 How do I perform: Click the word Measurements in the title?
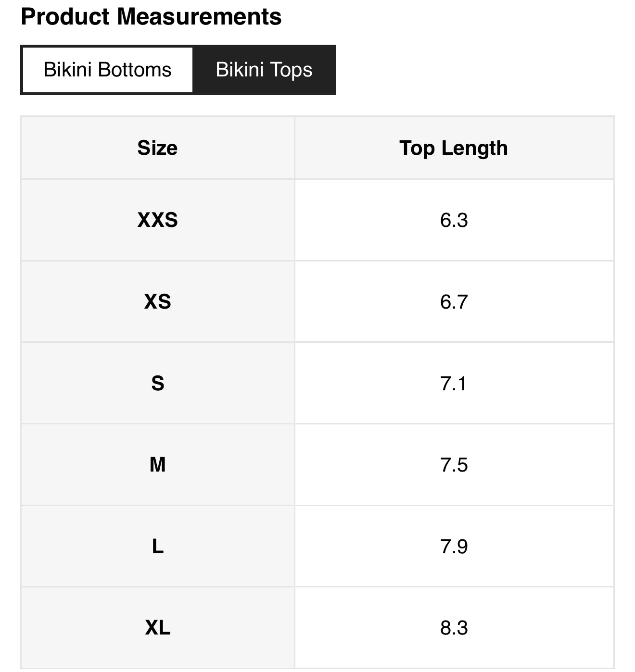[x=199, y=17]
